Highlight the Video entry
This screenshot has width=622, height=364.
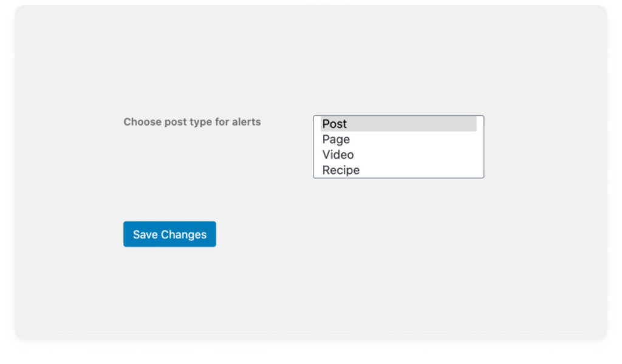(x=398, y=155)
